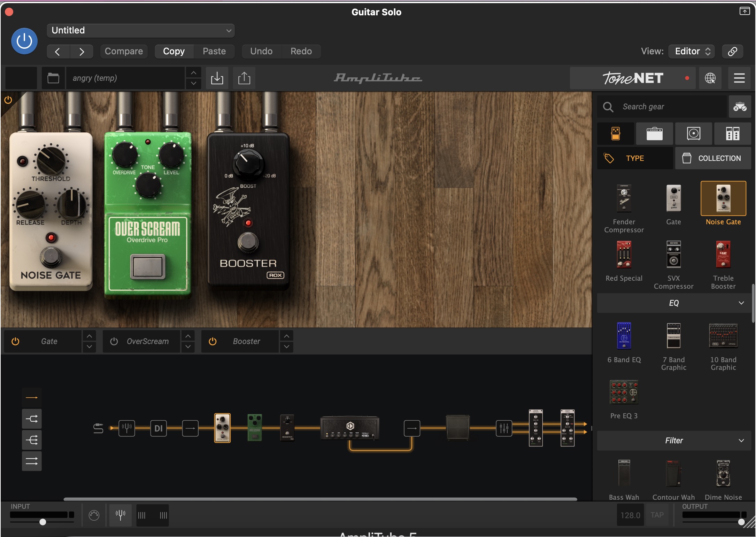Choose the parallel dual-path routing layout
Screen dimensions: 756x537
coord(32,461)
